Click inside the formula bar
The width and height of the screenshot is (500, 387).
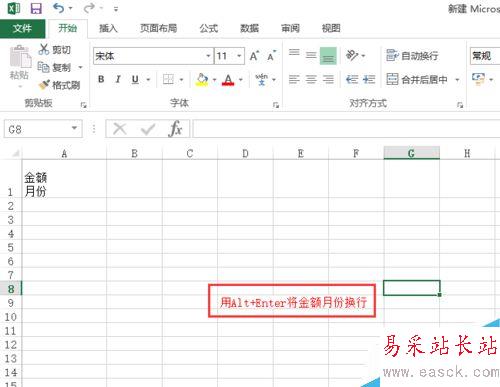(346, 129)
